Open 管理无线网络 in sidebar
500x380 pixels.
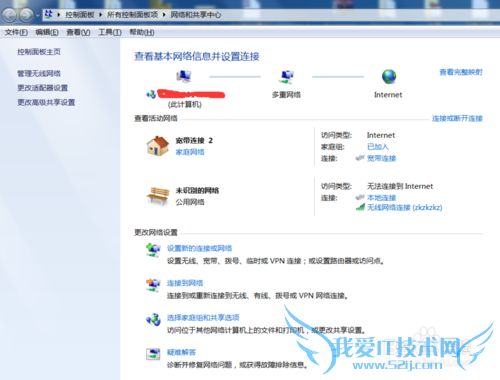tap(39, 73)
